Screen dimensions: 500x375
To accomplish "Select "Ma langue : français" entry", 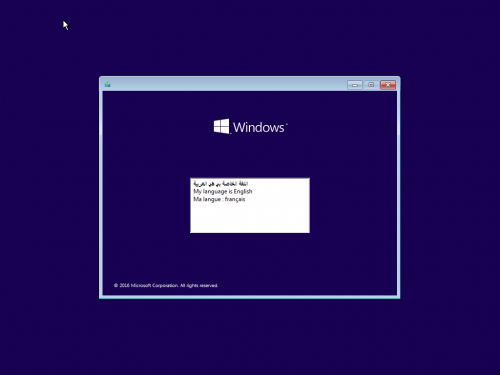I will [219, 199].
